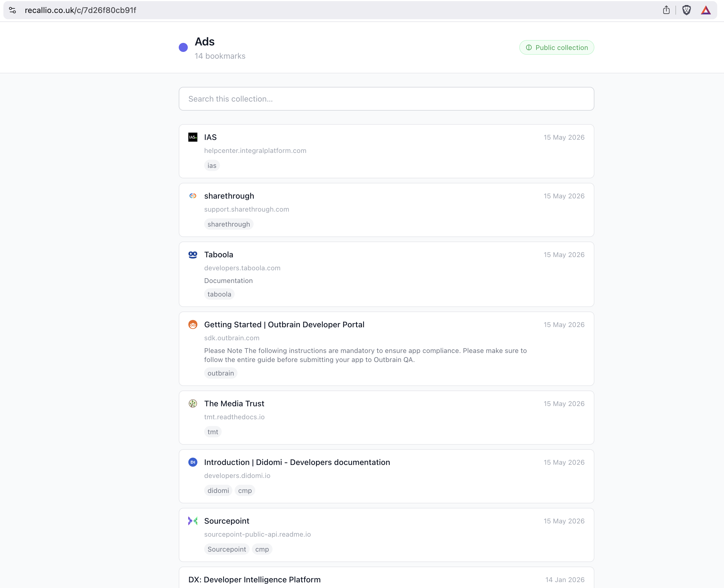Open Introduction Didomi Developers documentation bookmark
Viewport: 724px width, 588px height.
click(x=297, y=462)
